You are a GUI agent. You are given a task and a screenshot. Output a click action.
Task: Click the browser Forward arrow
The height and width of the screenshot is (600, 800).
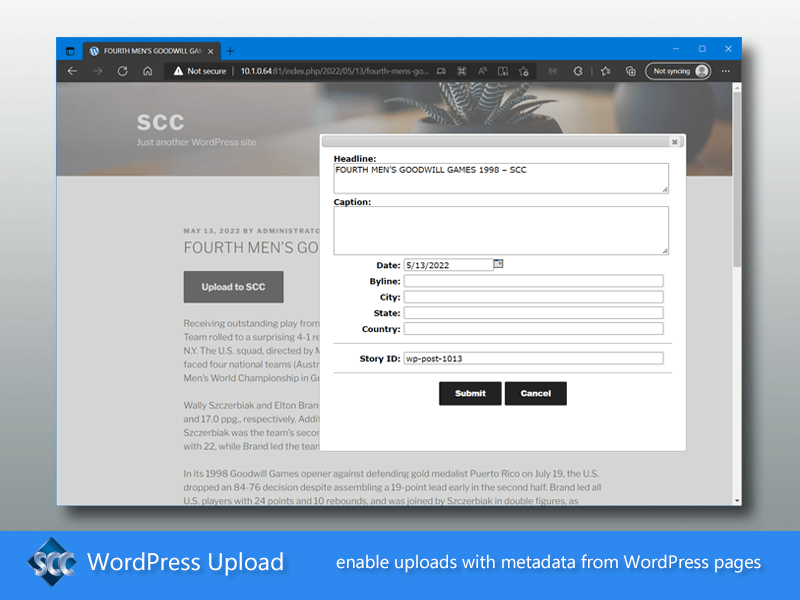[x=97, y=71]
